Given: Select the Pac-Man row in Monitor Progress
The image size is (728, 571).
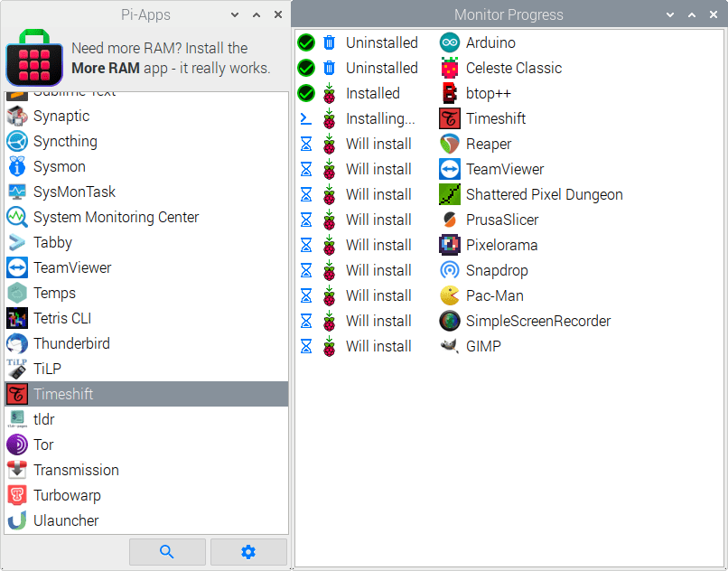Looking at the screenshot, I should 509,295.
